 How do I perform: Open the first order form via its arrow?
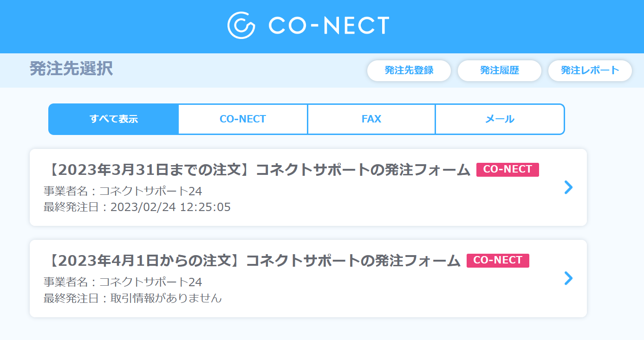click(x=568, y=187)
